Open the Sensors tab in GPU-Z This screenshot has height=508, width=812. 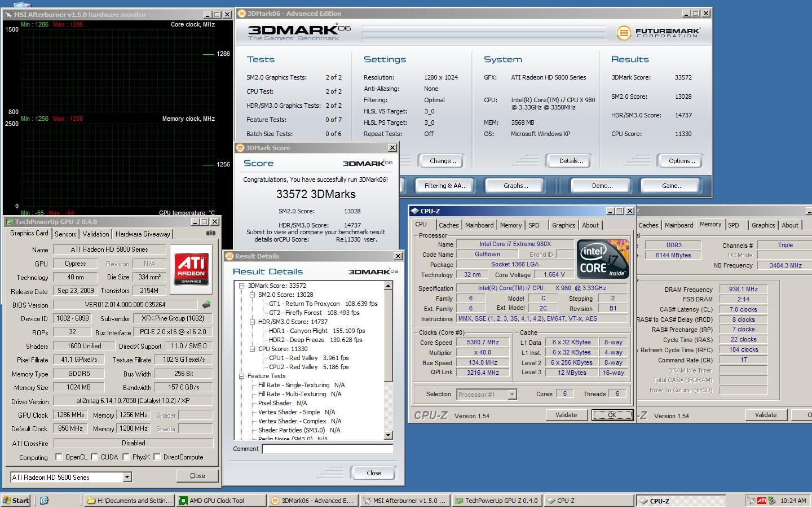tap(65, 234)
